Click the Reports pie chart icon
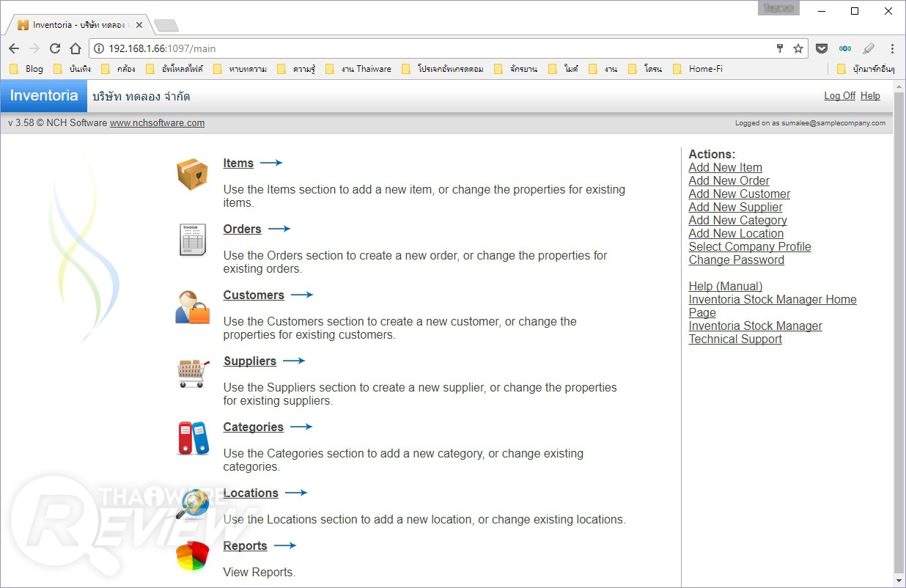Image resolution: width=906 pixels, height=588 pixels. 193,557
